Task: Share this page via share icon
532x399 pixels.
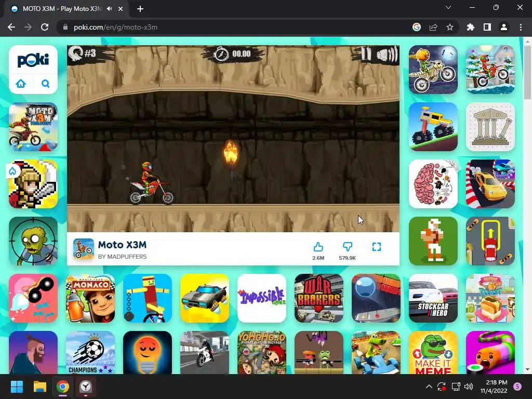Action: pos(433,27)
